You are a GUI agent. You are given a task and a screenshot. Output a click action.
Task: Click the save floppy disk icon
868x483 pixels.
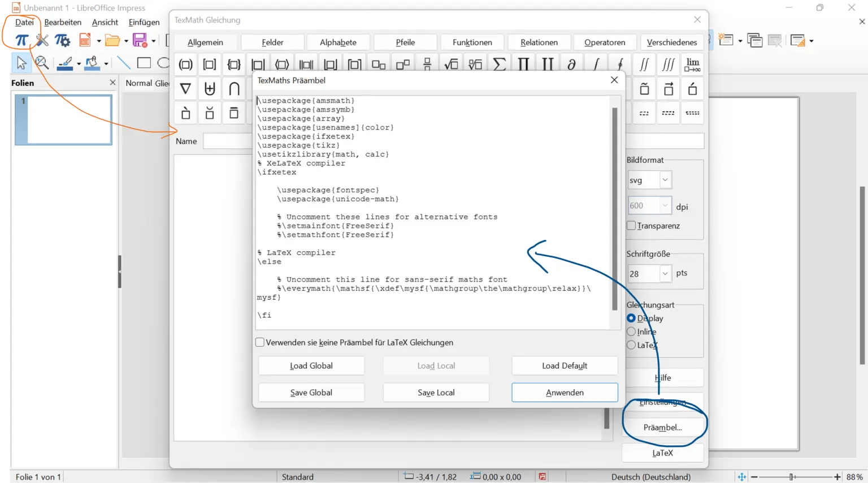click(140, 40)
